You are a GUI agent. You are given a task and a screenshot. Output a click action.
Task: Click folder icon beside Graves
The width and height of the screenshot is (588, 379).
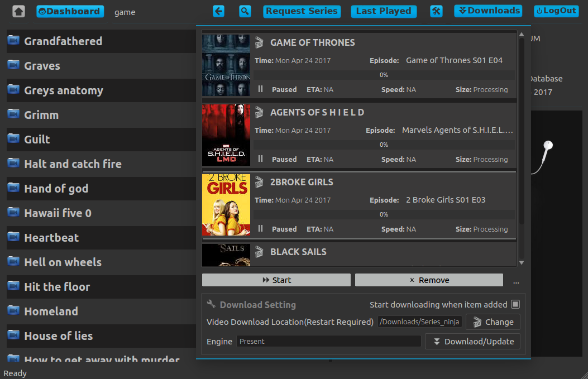tap(13, 65)
